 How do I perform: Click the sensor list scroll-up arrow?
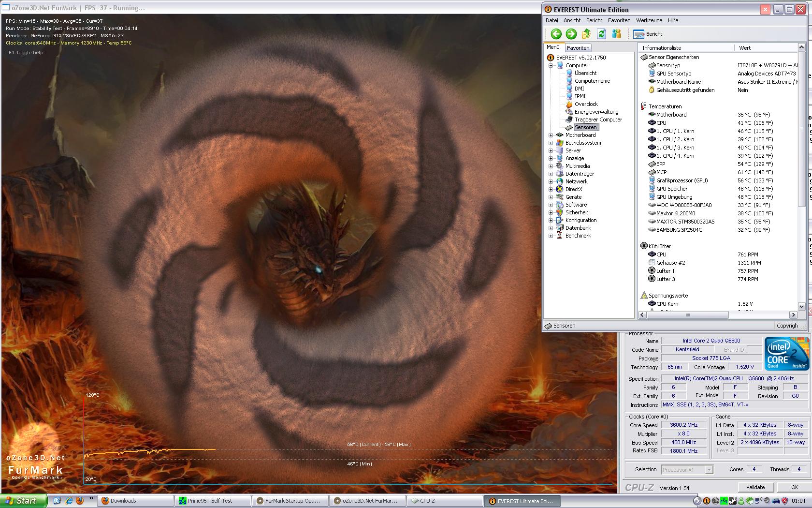tap(801, 47)
